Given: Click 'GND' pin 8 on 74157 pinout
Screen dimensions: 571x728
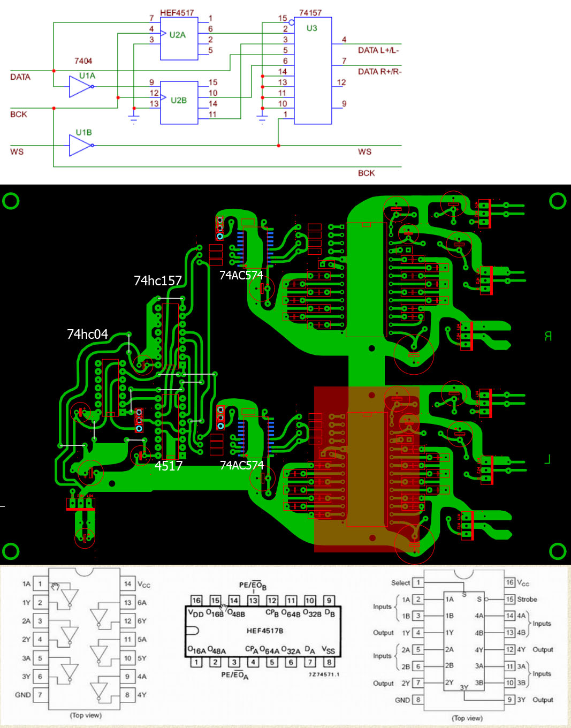Looking at the screenshot, I should pyautogui.click(x=417, y=700).
